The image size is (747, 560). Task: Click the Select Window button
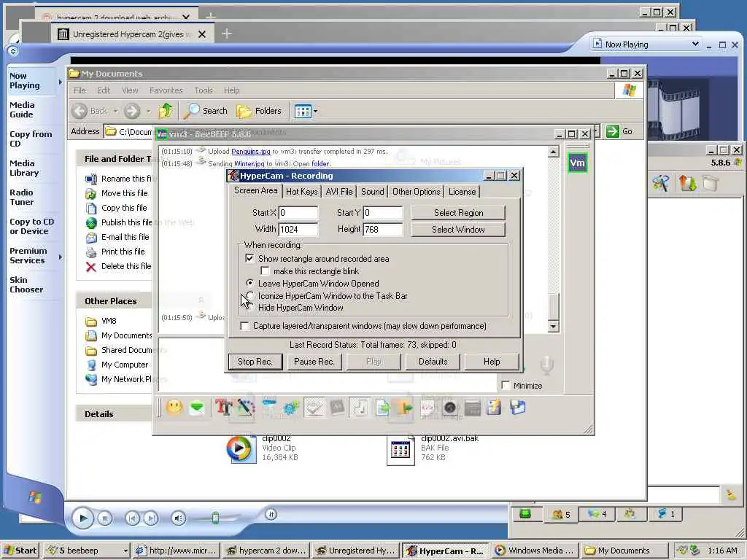[x=458, y=230]
